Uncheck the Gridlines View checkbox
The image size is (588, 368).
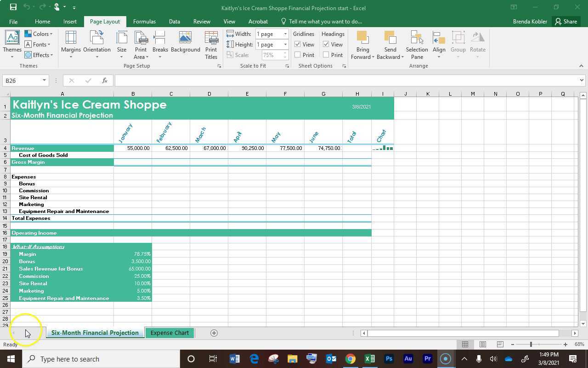coord(298,45)
